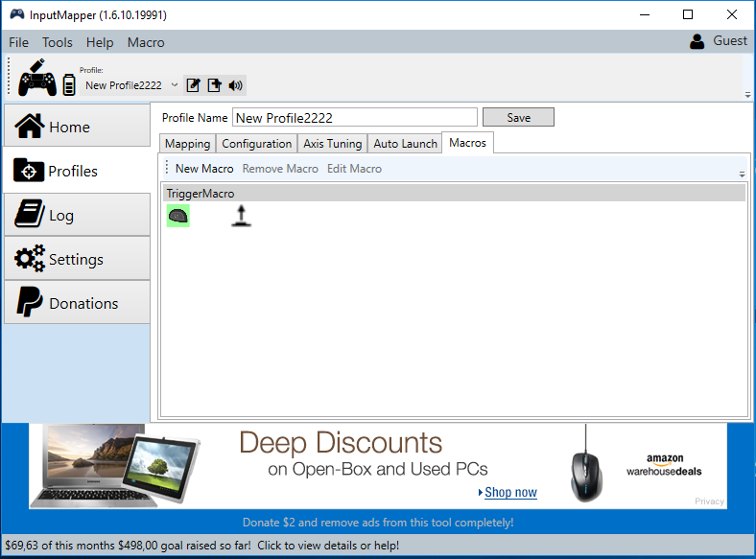The width and height of the screenshot is (756, 559).
Task: Open the Log section
Action: click(77, 215)
